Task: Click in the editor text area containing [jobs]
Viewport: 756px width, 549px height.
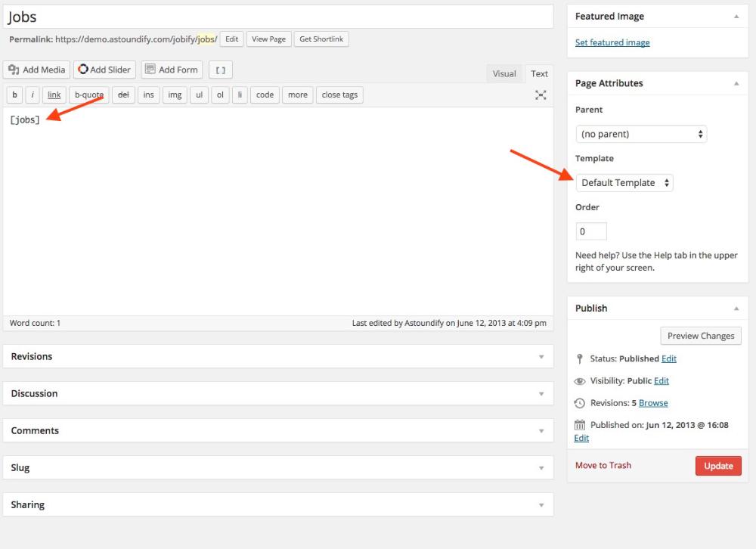Action: (277, 211)
